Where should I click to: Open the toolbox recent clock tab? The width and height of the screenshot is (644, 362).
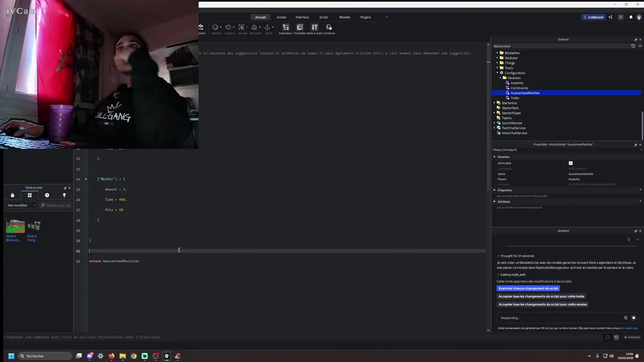pos(47,195)
